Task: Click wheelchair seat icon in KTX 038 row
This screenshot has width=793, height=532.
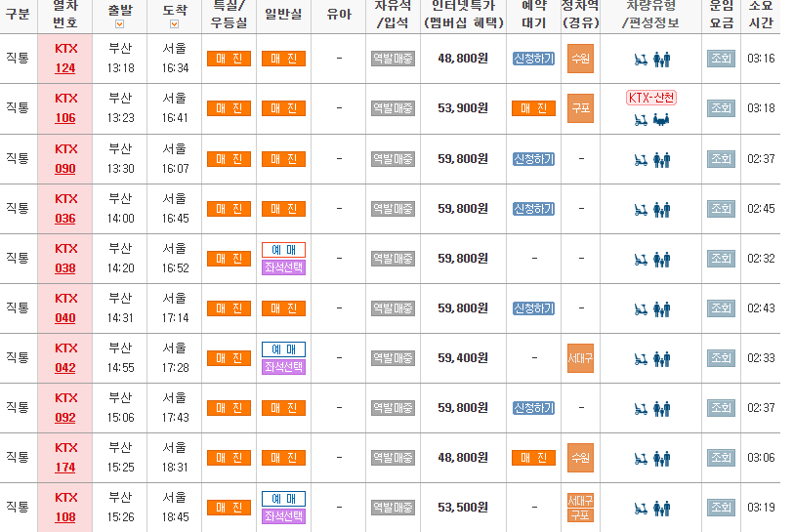Action: tap(641, 260)
